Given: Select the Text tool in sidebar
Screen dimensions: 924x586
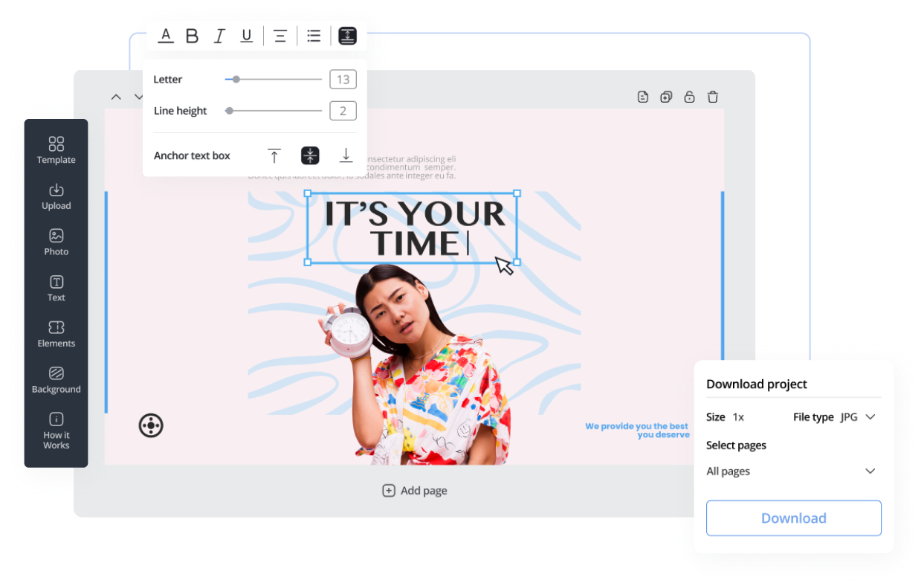Looking at the screenshot, I should [56, 288].
